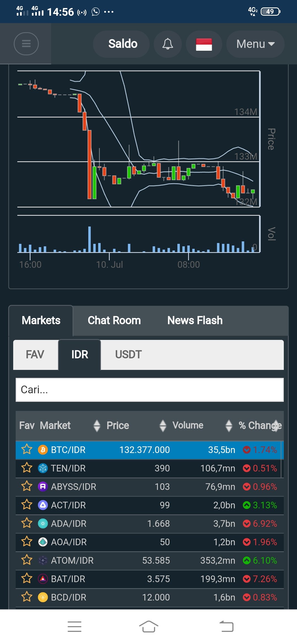Tap the Indonesian flag language icon
Viewport: 297px width, 644px height.
tap(204, 44)
